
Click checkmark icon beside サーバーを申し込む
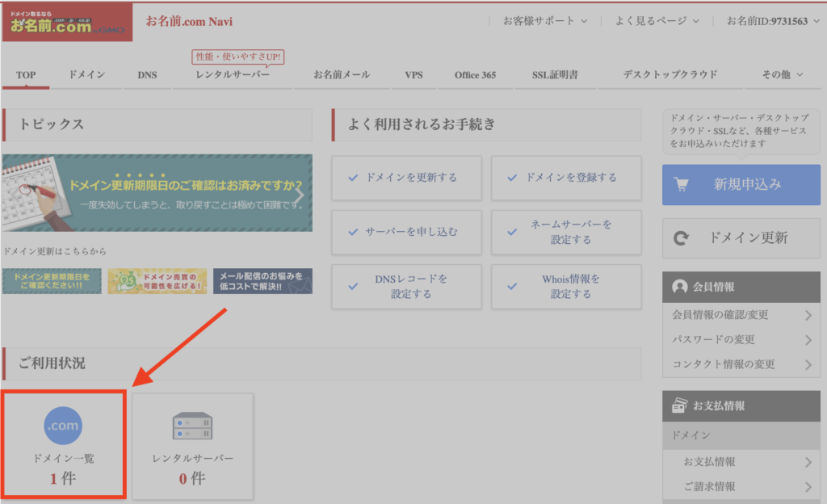353,232
